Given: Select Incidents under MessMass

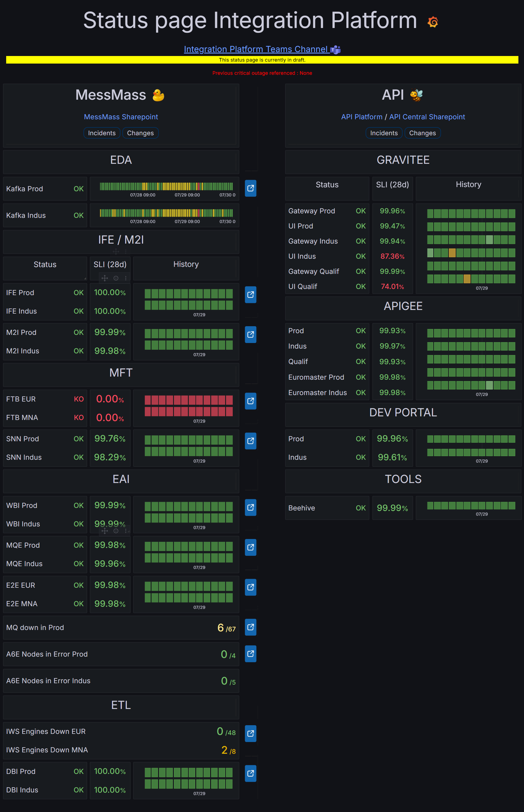Looking at the screenshot, I should (102, 133).
